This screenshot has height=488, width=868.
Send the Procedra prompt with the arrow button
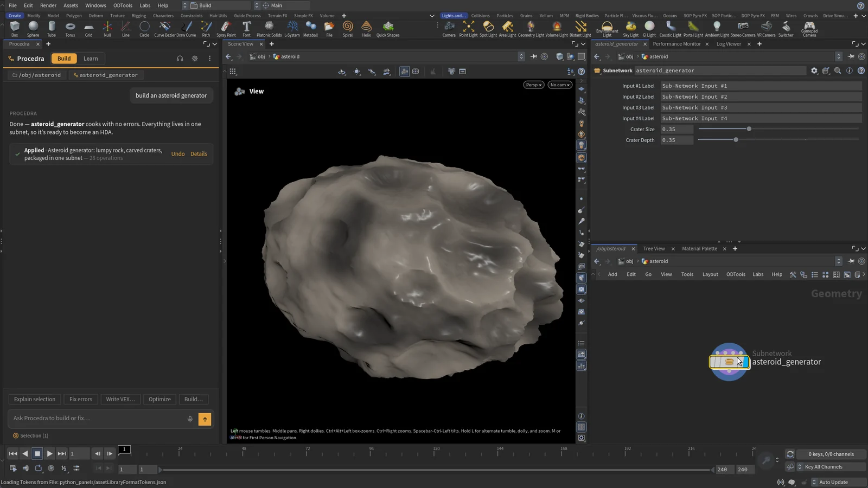tap(205, 419)
